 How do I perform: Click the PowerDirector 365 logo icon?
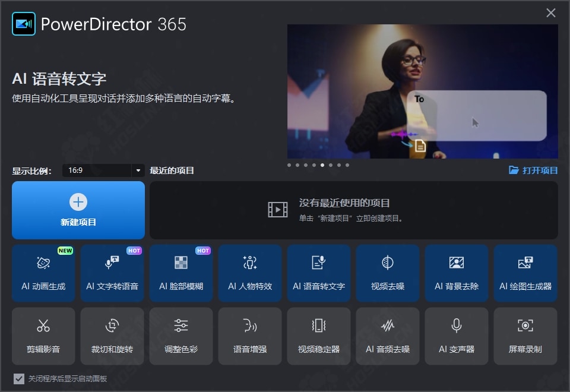[24, 24]
